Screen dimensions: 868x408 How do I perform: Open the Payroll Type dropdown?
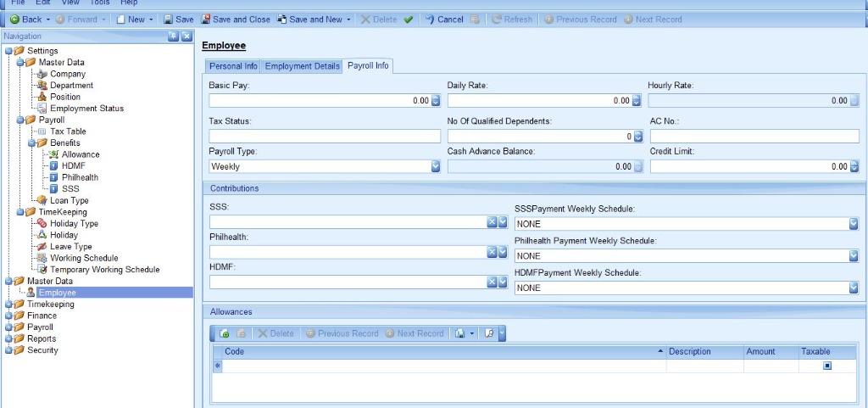436,166
